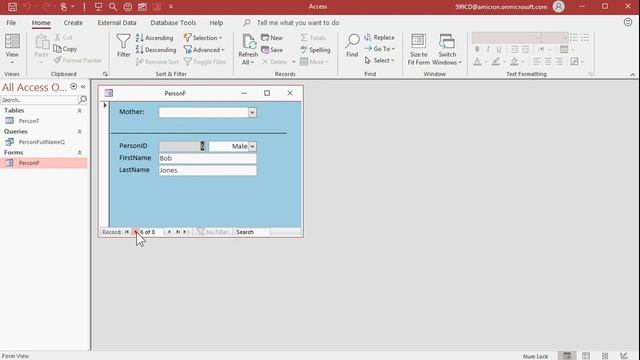
Task: Click the FirstName field containing Bob
Action: 207,158
